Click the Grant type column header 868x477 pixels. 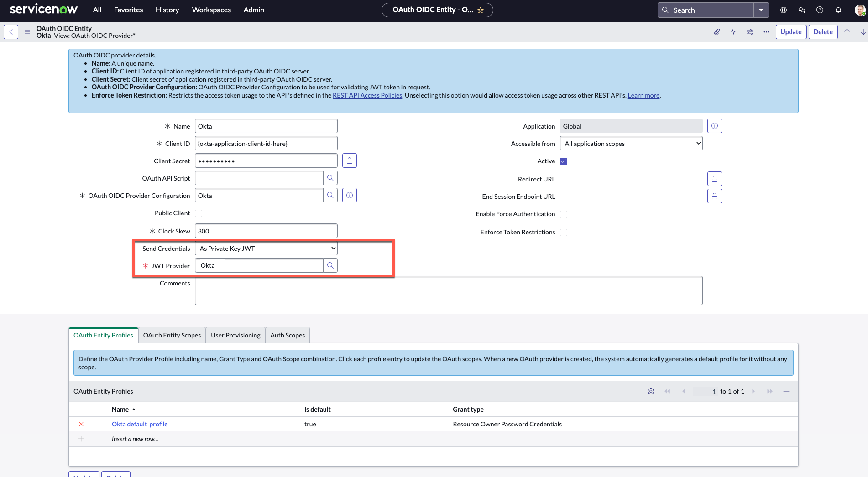click(468, 410)
